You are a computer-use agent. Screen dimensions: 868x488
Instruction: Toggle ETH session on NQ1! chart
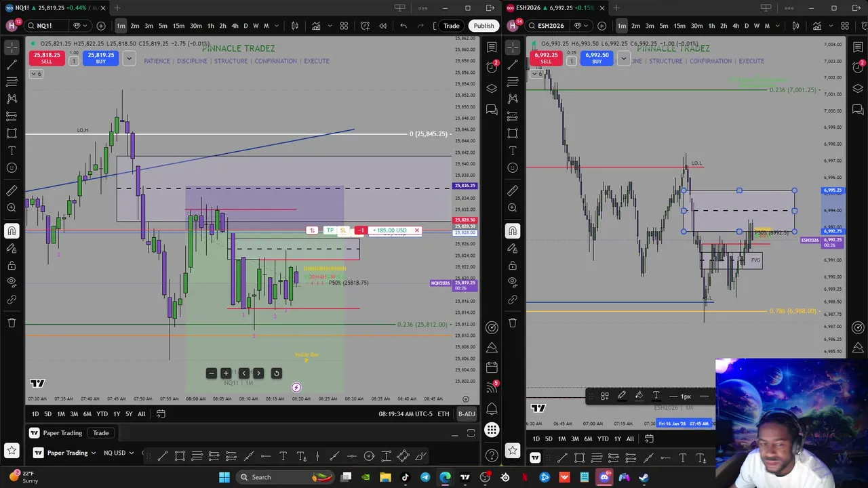443,414
